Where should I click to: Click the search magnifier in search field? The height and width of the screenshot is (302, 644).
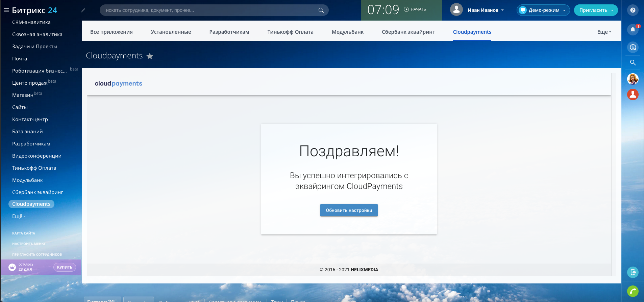point(321,10)
